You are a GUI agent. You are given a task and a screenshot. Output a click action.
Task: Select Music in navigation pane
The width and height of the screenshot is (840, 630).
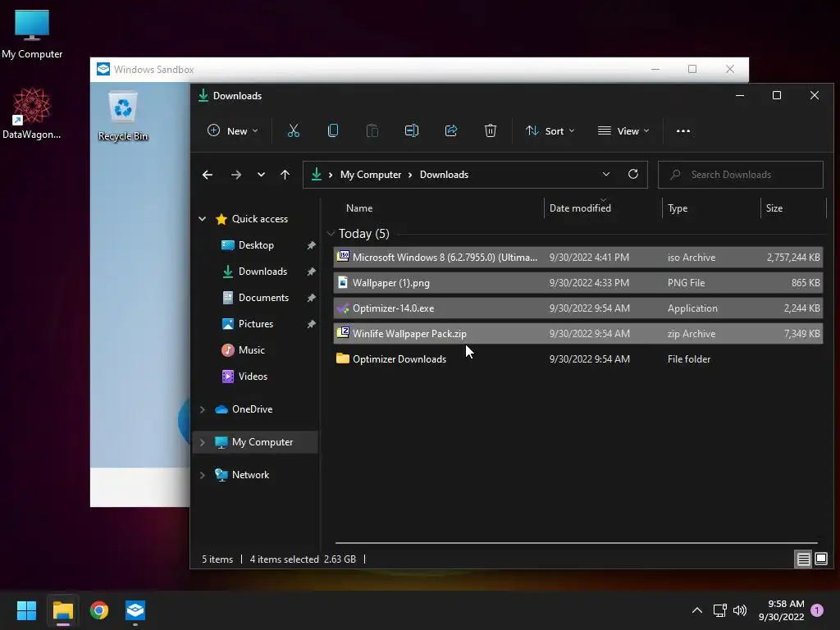pyautogui.click(x=251, y=350)
